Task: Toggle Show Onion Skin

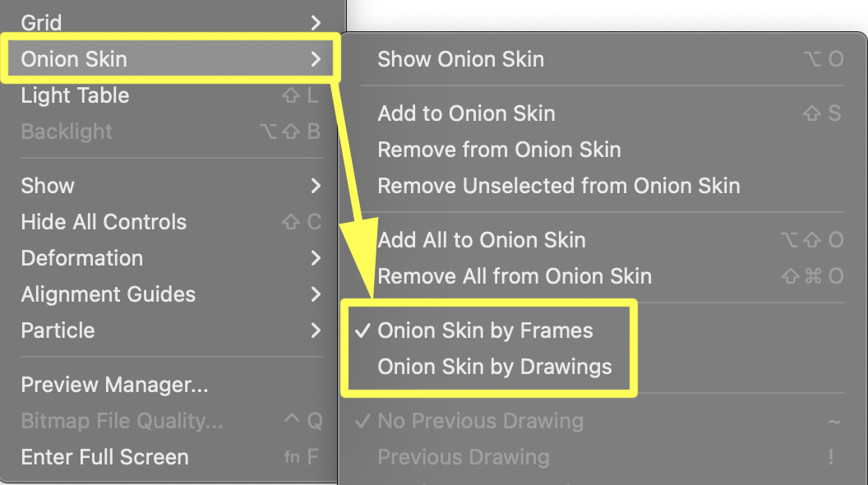Action: click(x=460, y=59)
